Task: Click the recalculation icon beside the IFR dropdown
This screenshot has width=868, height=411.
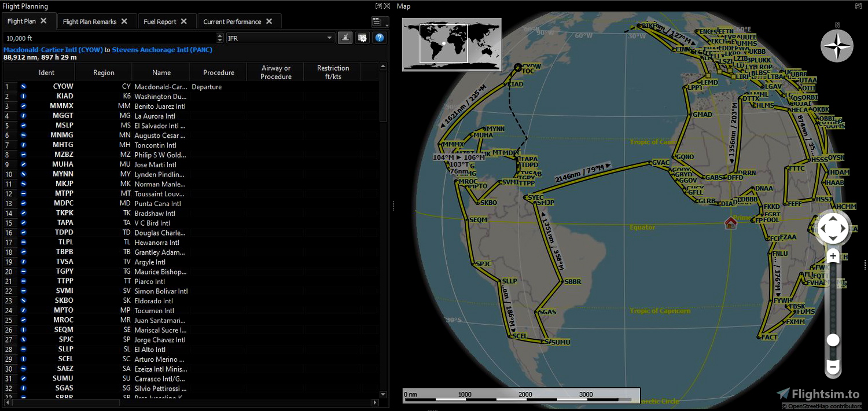Action: (x=345, y=37)
